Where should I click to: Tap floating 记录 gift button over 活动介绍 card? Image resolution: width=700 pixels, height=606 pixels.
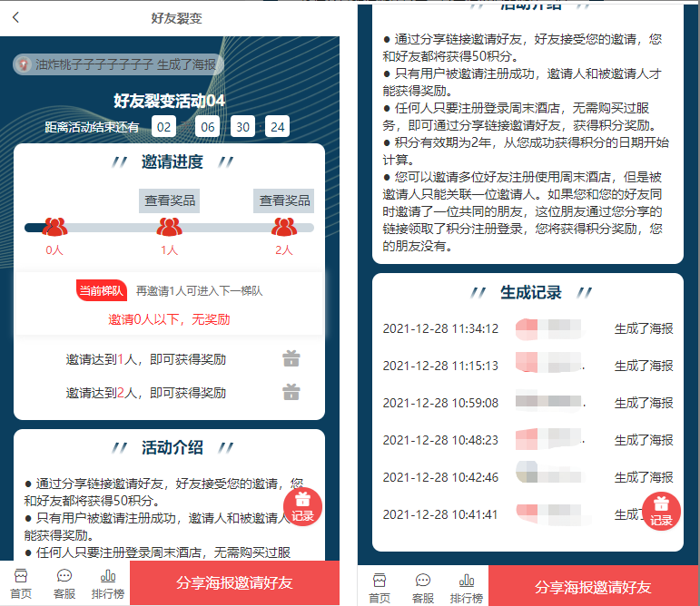[x=303, y=506]
